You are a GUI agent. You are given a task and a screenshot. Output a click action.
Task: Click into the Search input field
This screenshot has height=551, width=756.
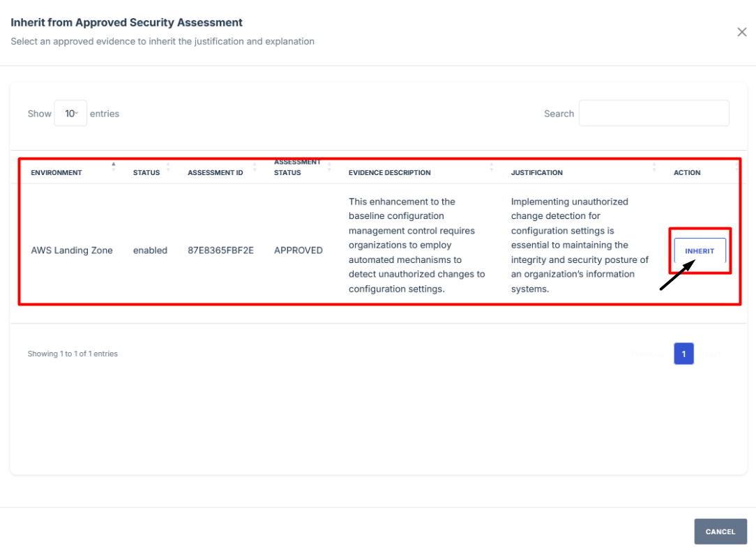pos(653,114)
